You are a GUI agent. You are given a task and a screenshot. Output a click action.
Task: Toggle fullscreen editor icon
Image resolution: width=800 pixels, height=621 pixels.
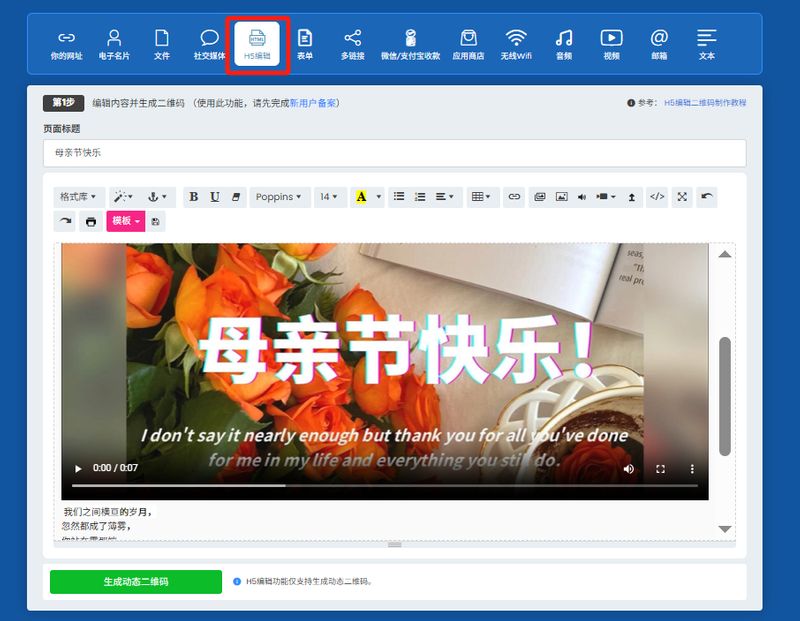pyautogui.click(x=682, y=197)
